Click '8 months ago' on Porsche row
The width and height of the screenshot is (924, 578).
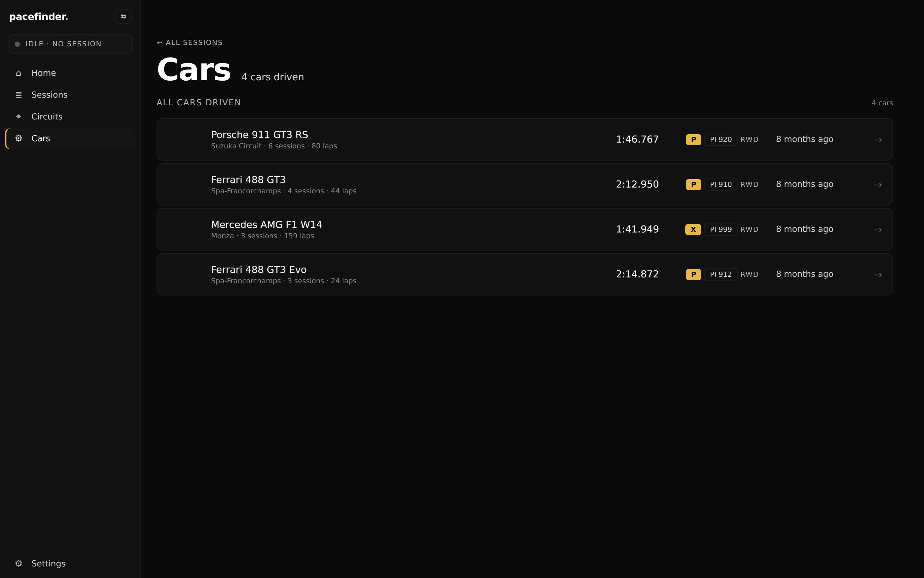[805, 139]
